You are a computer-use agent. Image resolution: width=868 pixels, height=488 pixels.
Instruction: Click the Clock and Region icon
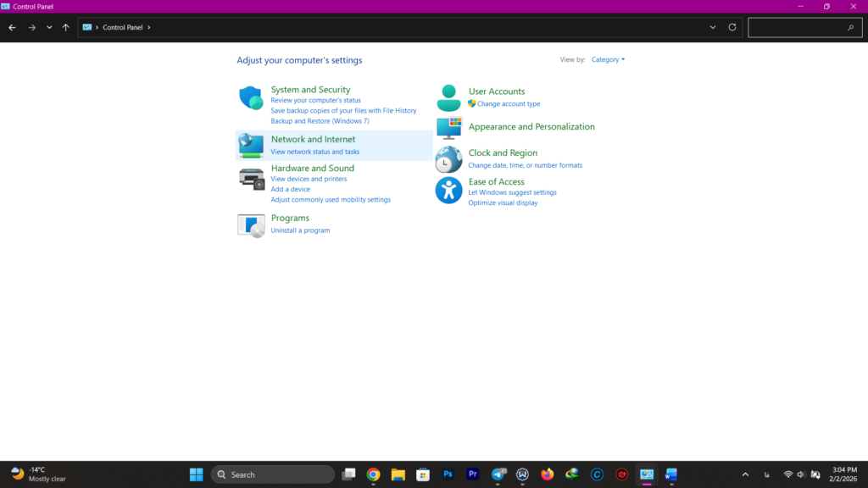click(448, 158)
